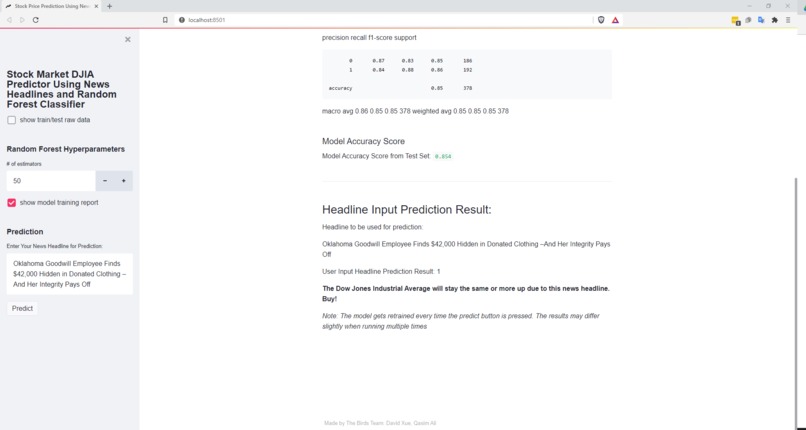Open the Google Translate extension icon
The height and width of the screenshot is (430, 806).
[761, 20]
